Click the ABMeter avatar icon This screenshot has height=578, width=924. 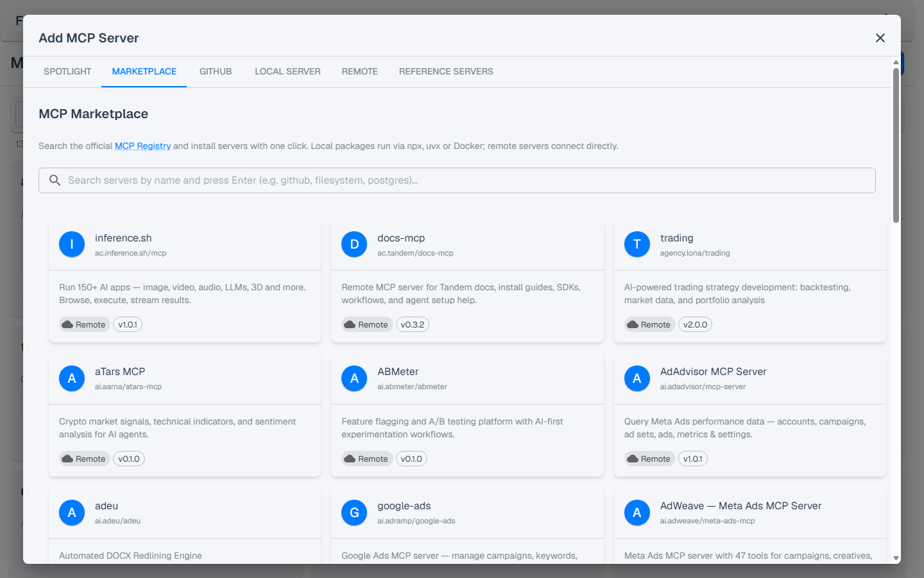tap(354, 378)
